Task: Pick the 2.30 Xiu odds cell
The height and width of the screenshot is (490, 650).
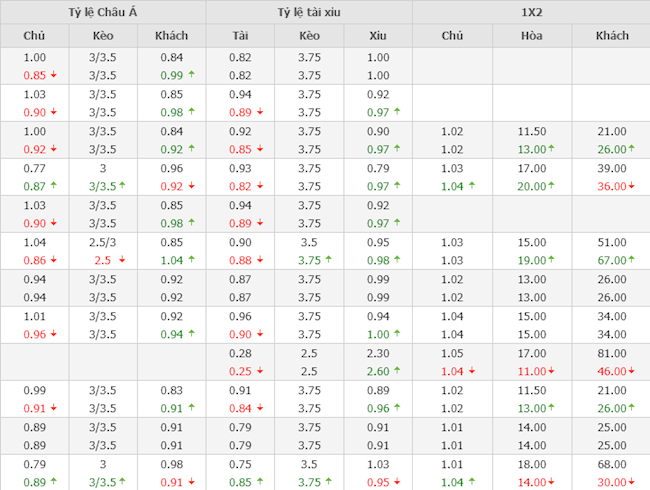Action: tap(378, 352)
